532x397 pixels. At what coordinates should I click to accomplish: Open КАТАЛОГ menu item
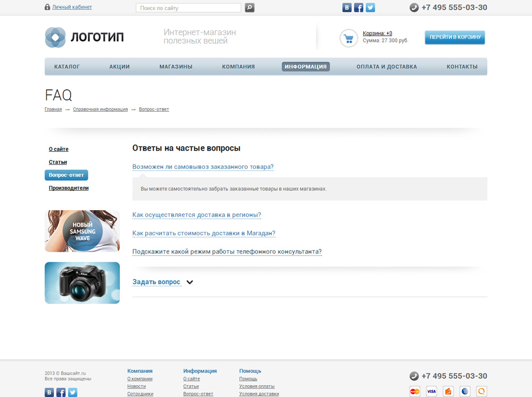tap(67, 67)
